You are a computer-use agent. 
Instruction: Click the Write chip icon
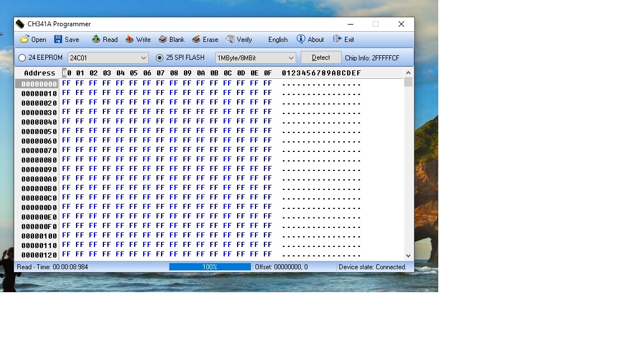click(x=129, y=40)
